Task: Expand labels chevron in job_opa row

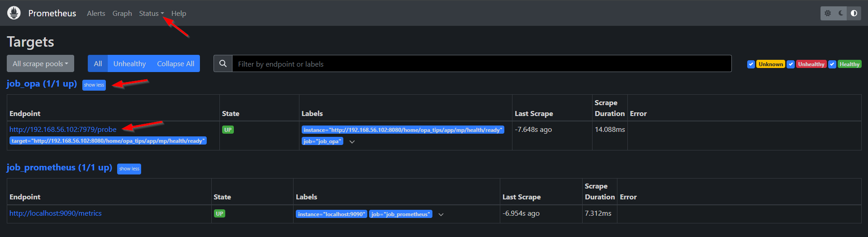Action: click(x=352, y=142)
